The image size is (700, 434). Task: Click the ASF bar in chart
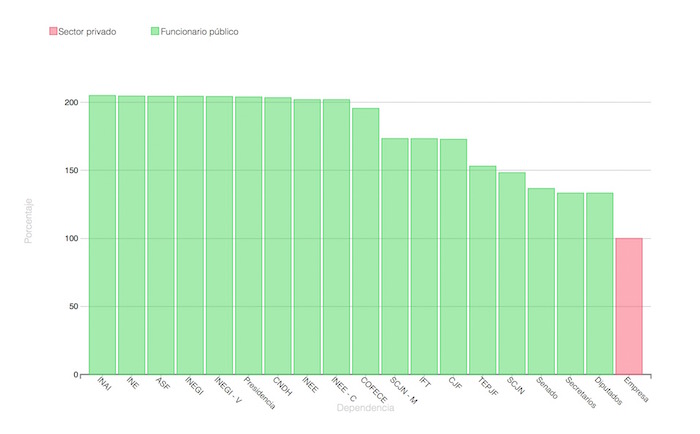coord(160,235)
